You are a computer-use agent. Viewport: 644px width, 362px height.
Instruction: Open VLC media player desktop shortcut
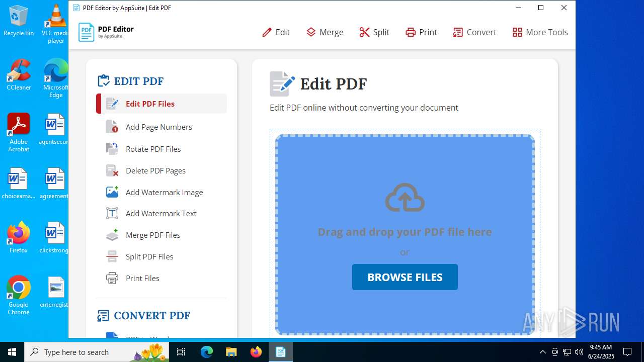coord(56,24)
